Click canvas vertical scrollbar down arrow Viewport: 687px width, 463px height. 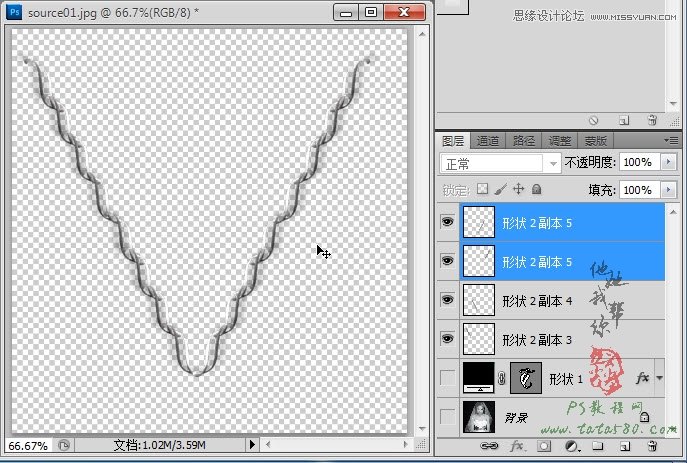pyautogui.click(x=421, y=428)
